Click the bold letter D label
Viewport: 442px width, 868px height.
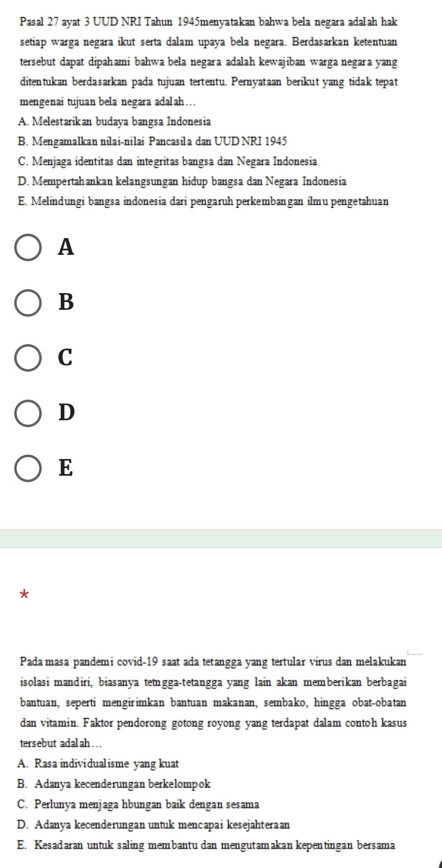(67, 413)
